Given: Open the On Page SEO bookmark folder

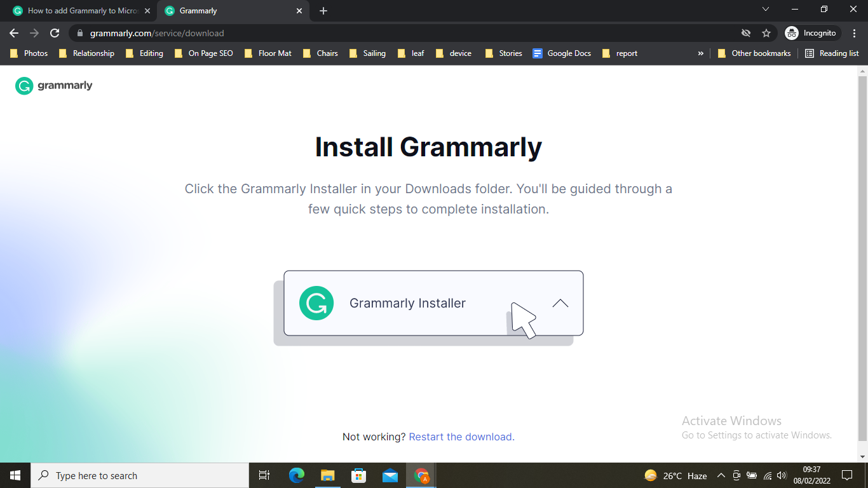Looking at the screenshot, I should (x=204, y=53).
